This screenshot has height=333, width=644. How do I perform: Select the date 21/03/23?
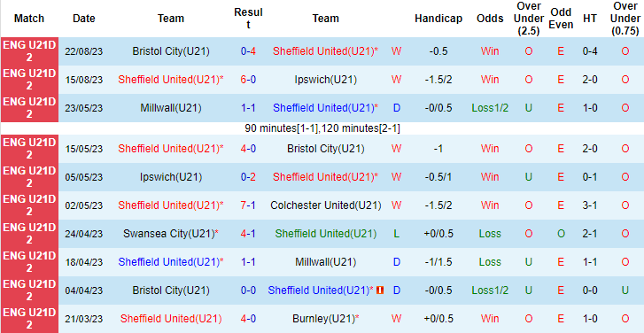coord(84,319)
